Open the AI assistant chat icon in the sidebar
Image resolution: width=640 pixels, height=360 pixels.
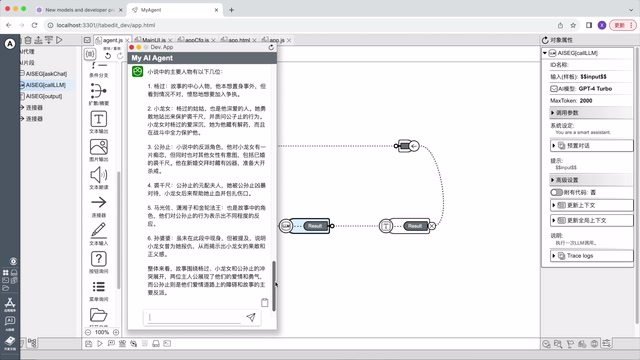pyautogui.click(x=10, y=323)
